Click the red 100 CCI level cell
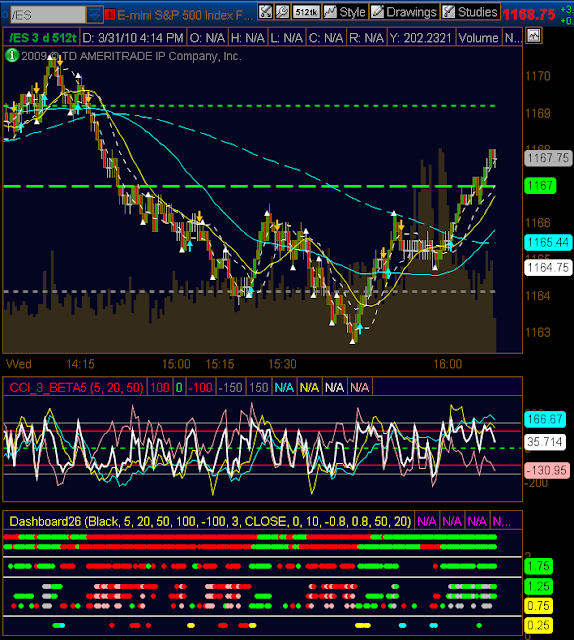 point(160,387)
